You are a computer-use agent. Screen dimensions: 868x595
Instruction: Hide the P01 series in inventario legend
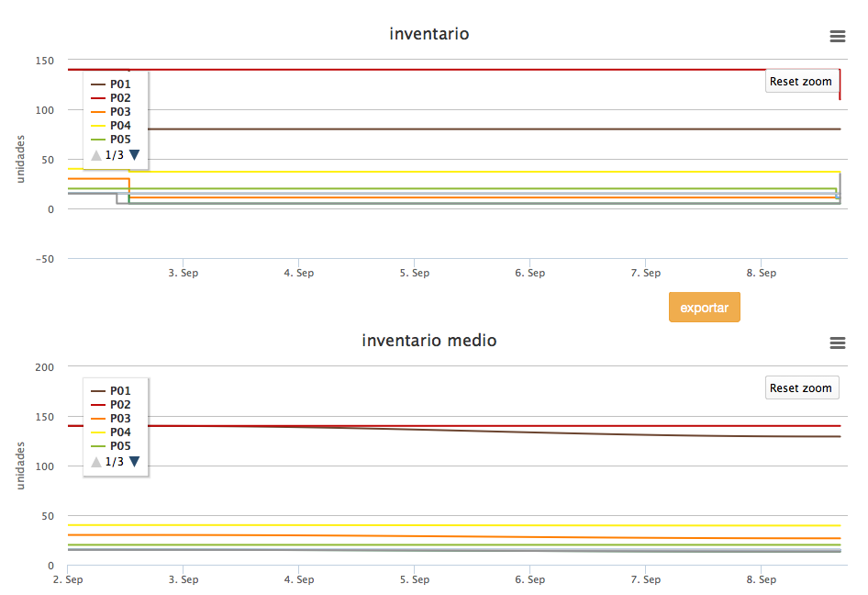coord(120,83)
